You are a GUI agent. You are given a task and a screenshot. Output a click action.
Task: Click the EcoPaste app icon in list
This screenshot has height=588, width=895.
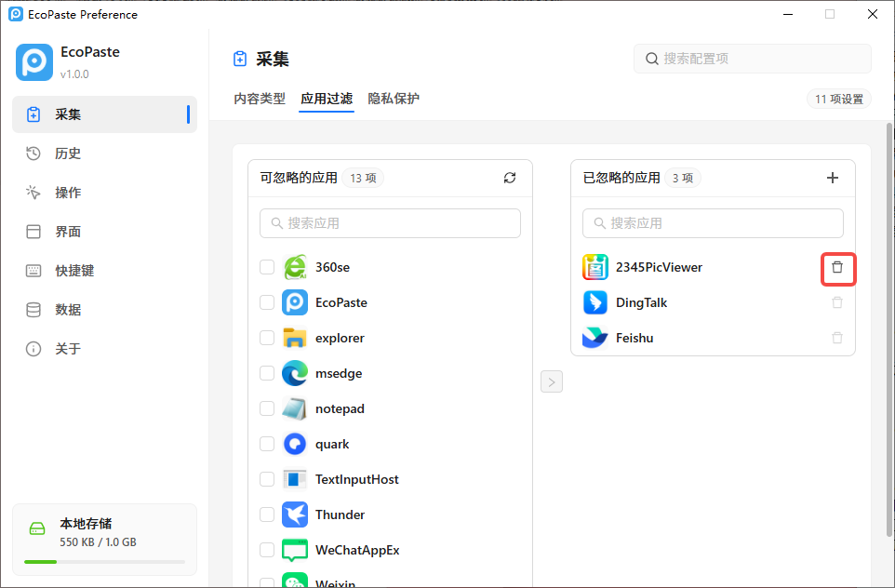tap(295, 302)
